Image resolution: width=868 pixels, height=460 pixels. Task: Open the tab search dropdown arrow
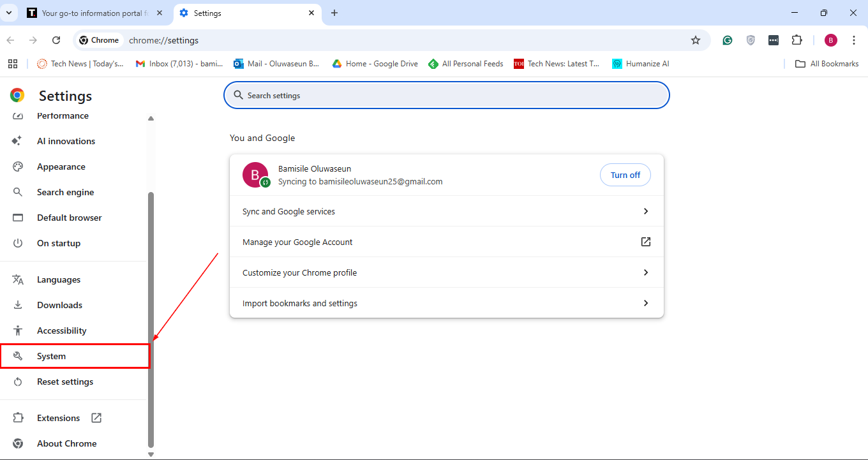tap(8, 13)
